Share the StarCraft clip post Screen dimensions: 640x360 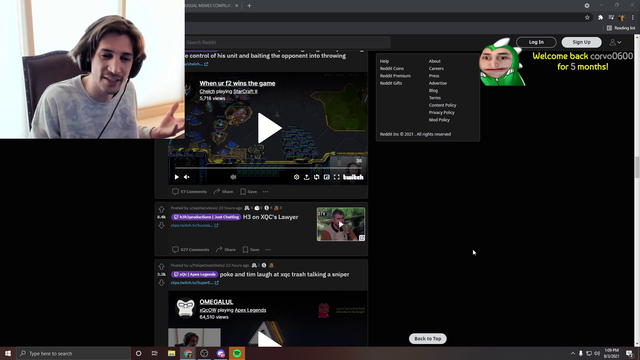(223, 191)
